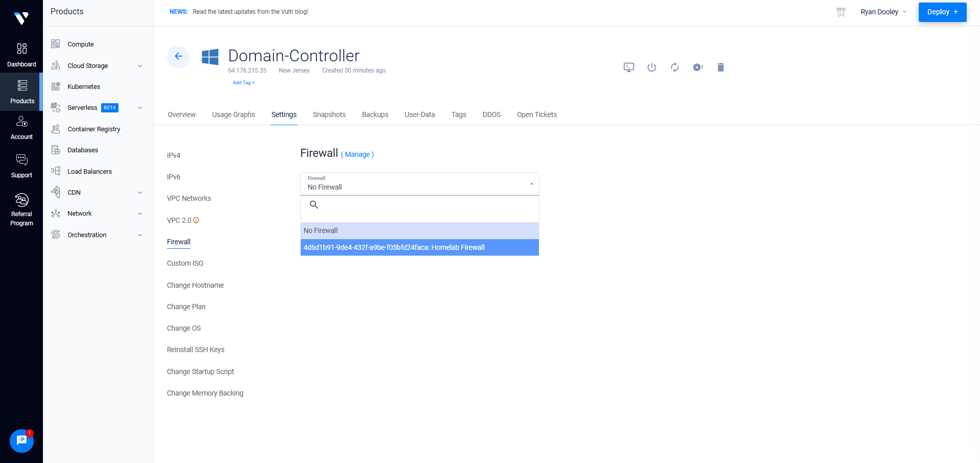Open the chat support bubble
This screenshot has width=980, height=463.
(x=21, y=441)
